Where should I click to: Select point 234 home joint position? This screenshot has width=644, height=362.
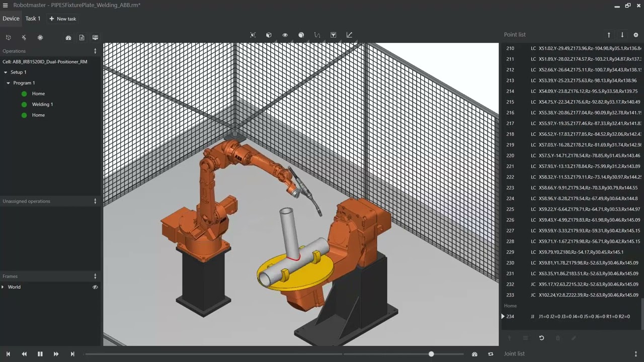(572, 316)
